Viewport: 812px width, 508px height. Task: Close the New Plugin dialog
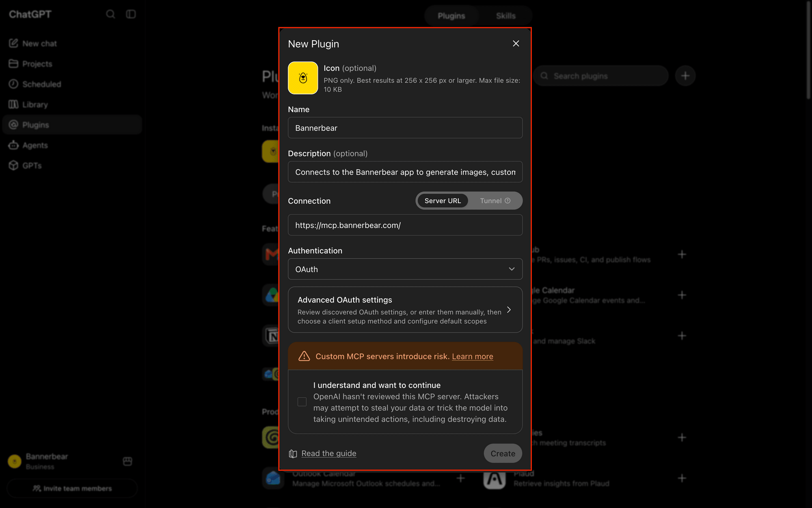[x=516, y=43]
